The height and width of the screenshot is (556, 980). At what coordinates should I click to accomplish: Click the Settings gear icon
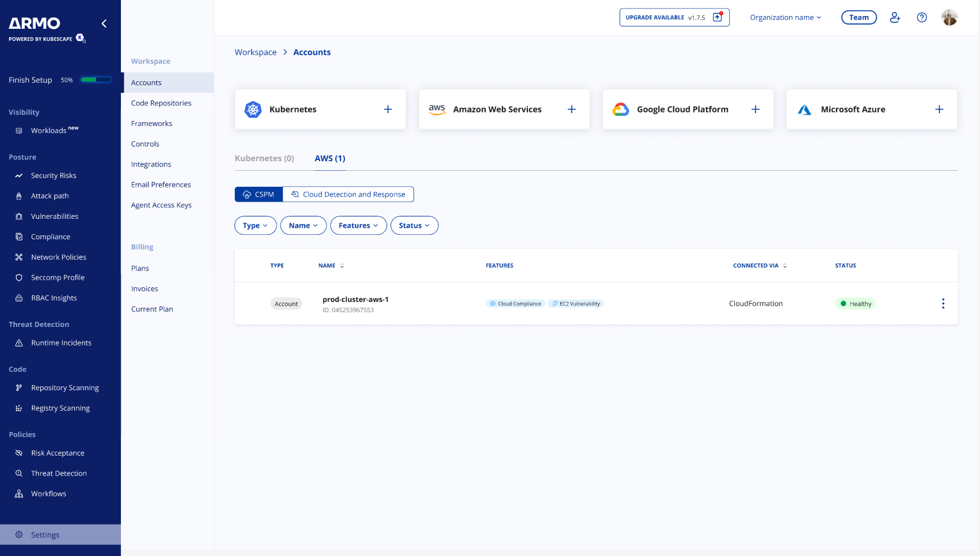click(19, 535)
